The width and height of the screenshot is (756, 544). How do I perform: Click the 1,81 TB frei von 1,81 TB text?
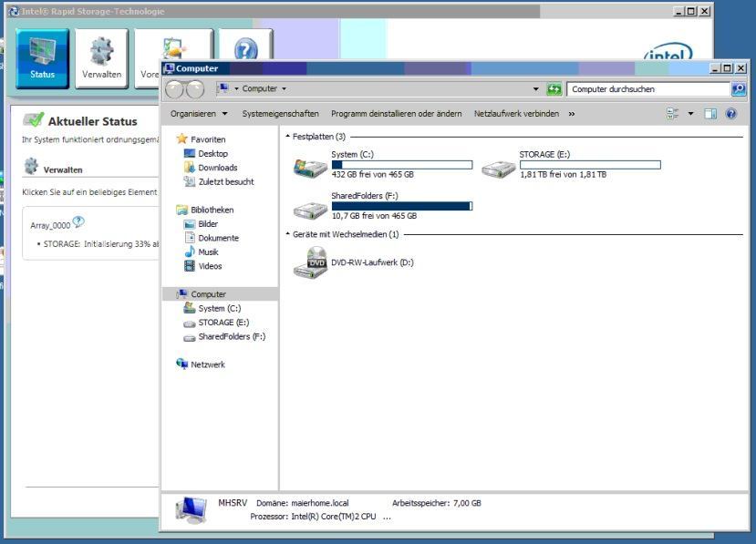tap(563, 174)
